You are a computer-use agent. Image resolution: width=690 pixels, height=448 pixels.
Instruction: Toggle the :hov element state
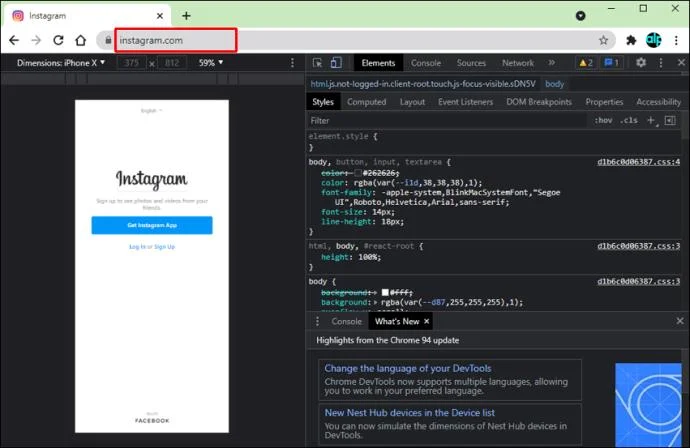pyautogui.click(x=603, y=121)
